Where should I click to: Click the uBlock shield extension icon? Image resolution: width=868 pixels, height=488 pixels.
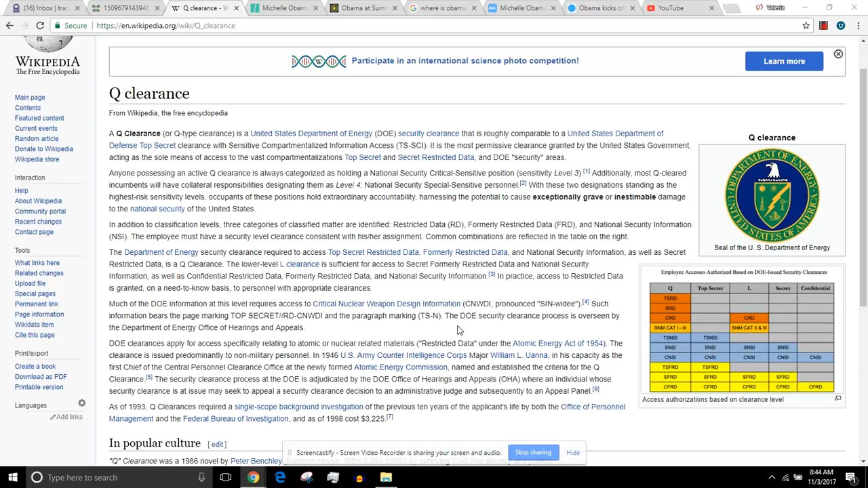click(x=841, y=25)
